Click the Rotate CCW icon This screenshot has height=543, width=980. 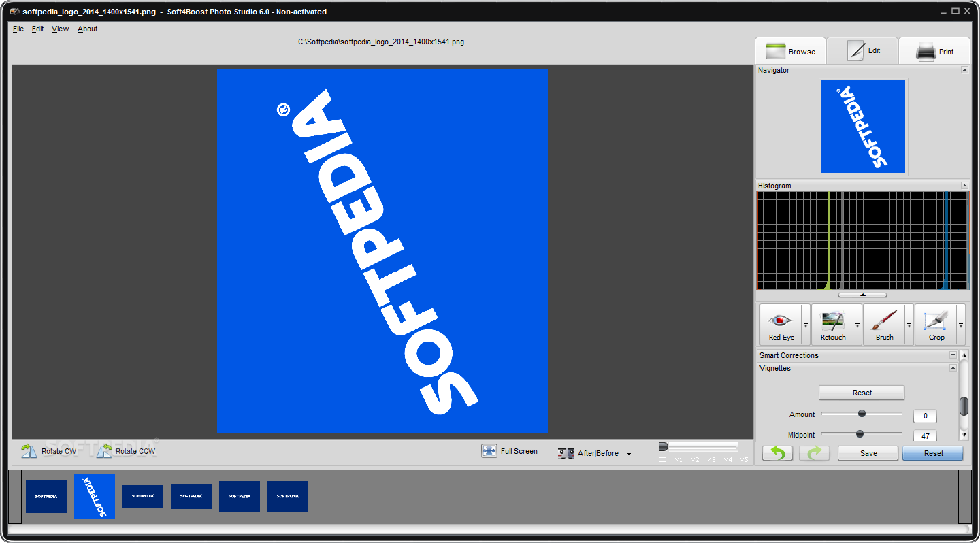click(x=104, y=450)
